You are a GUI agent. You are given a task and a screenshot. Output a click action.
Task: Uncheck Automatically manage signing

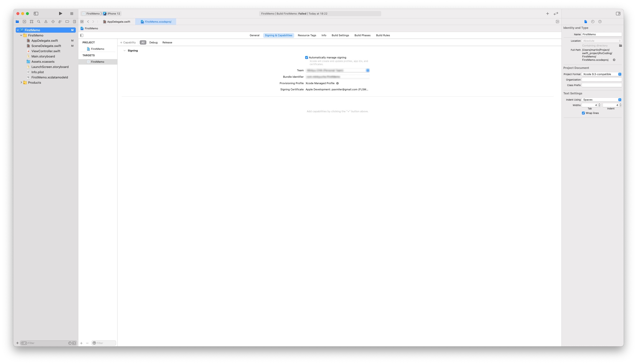pyautogui.click(x=307, y=57)
